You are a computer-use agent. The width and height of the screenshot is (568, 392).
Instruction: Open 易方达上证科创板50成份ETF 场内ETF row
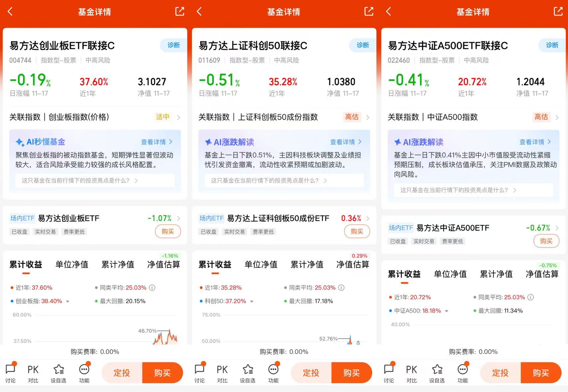tap(284, 218)
